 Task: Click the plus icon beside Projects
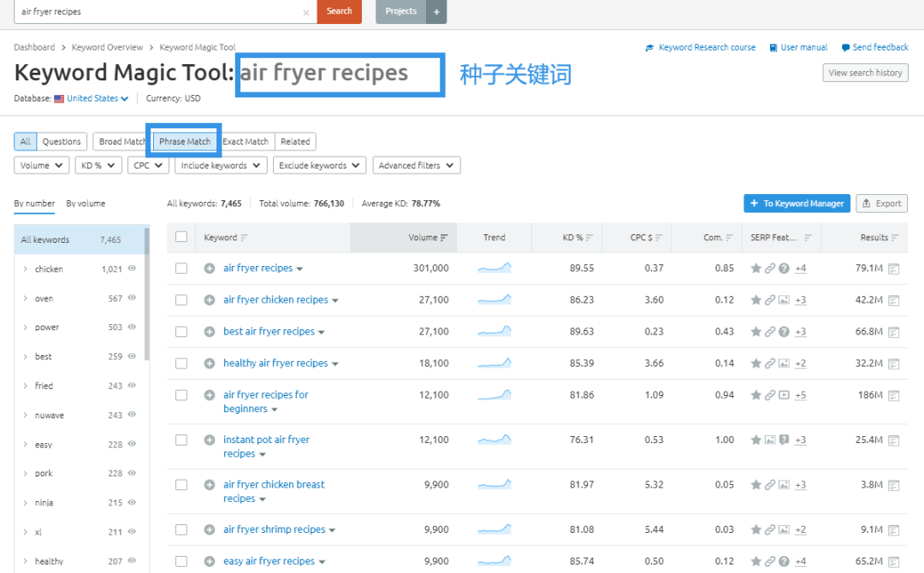tap(436, 11)
